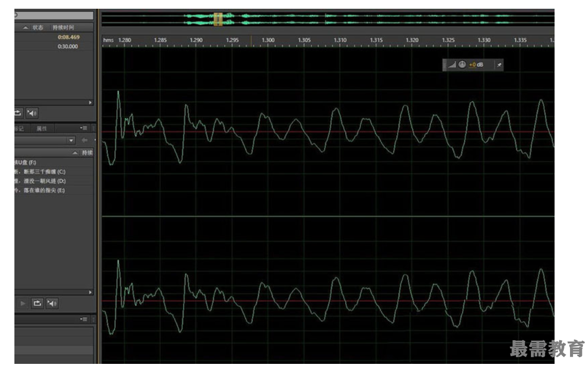Select the (E:) drive in the browser list

pyautogui.click(x=41, y=190)
